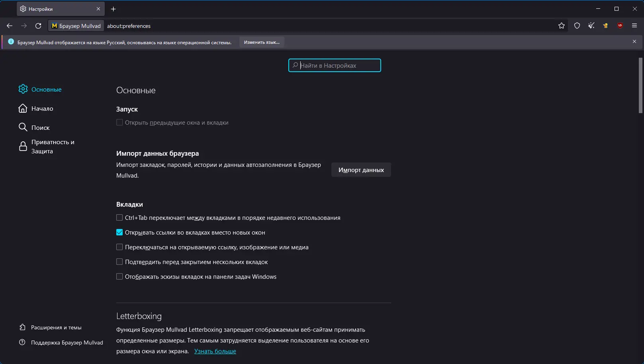Open the Начало settings section

pyautogui.click(x=42, y=108)
